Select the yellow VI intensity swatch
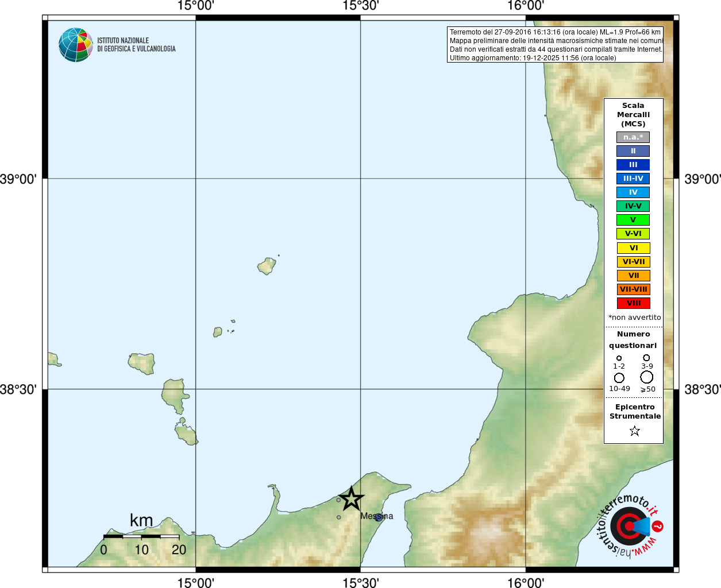721x588 pixels. coord(633,248)
